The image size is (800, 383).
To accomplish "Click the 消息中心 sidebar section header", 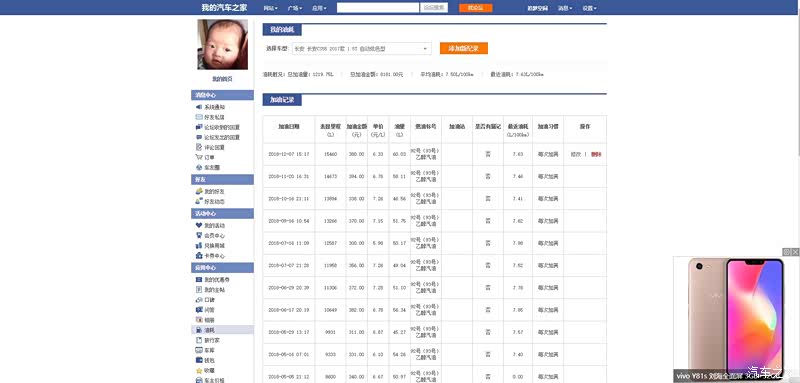I will click(x=222, y=95).
